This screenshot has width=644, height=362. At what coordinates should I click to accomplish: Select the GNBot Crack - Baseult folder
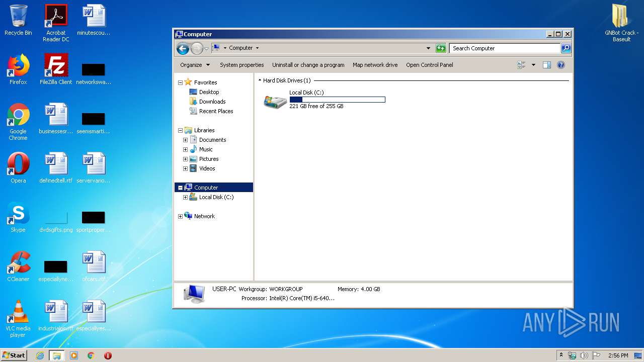(621, 23)
